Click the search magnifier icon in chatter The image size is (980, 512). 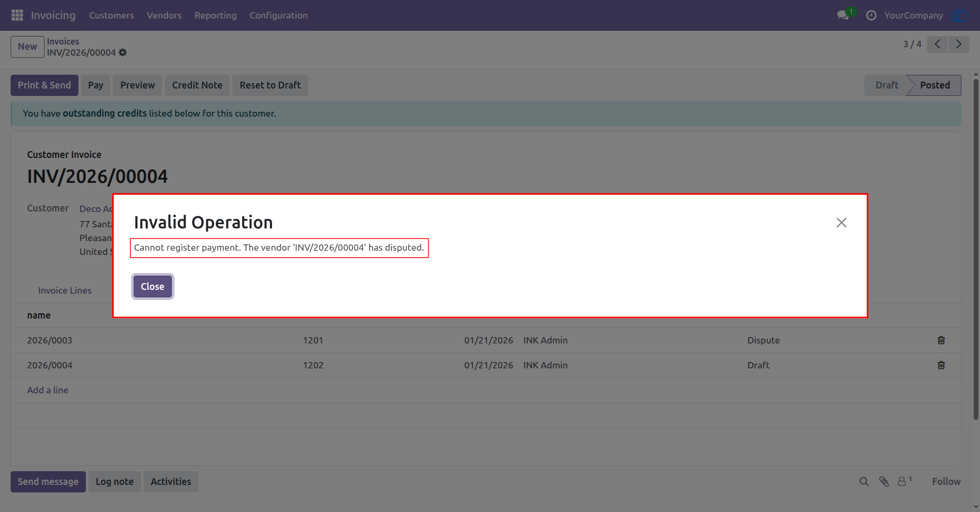click(864, 482)
